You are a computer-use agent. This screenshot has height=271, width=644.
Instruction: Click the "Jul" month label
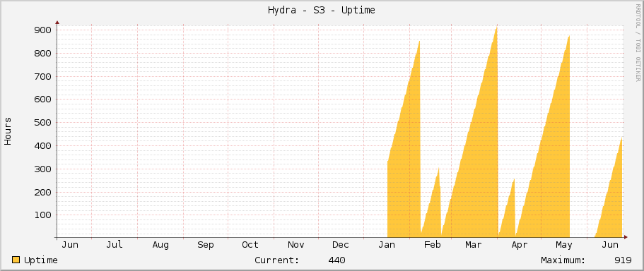coord(115,245)
